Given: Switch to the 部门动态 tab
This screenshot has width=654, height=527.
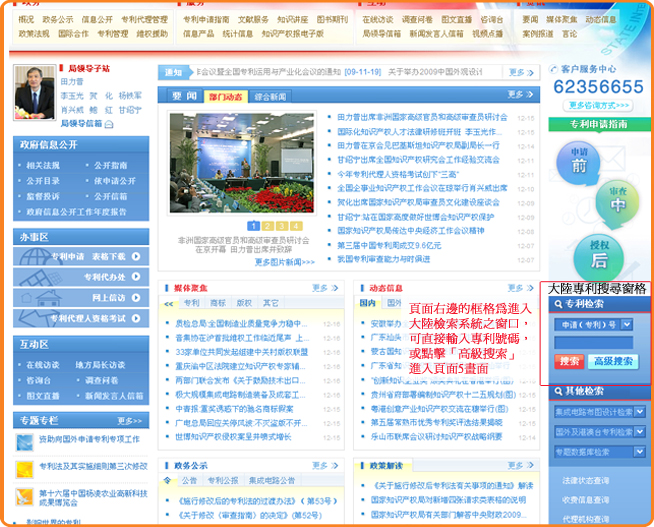Looking at the screenshot, I should (x=226, y=97).
